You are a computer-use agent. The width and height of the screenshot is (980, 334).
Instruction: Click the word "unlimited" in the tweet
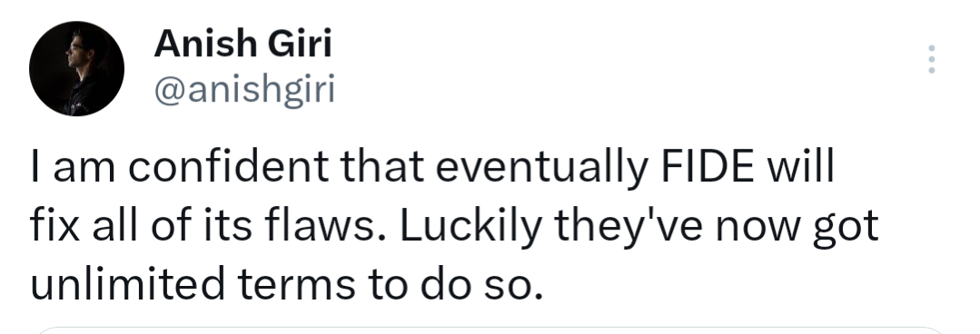point(127,282)
